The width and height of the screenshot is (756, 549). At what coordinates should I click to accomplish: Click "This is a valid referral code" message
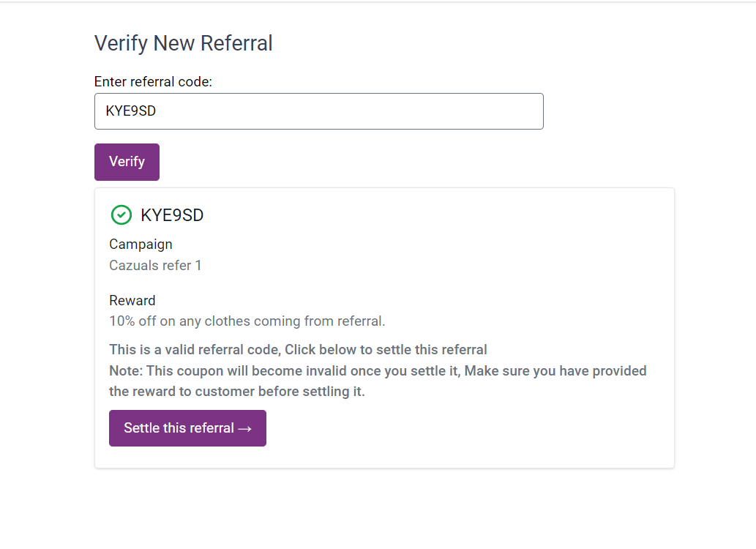coord(195,349)
